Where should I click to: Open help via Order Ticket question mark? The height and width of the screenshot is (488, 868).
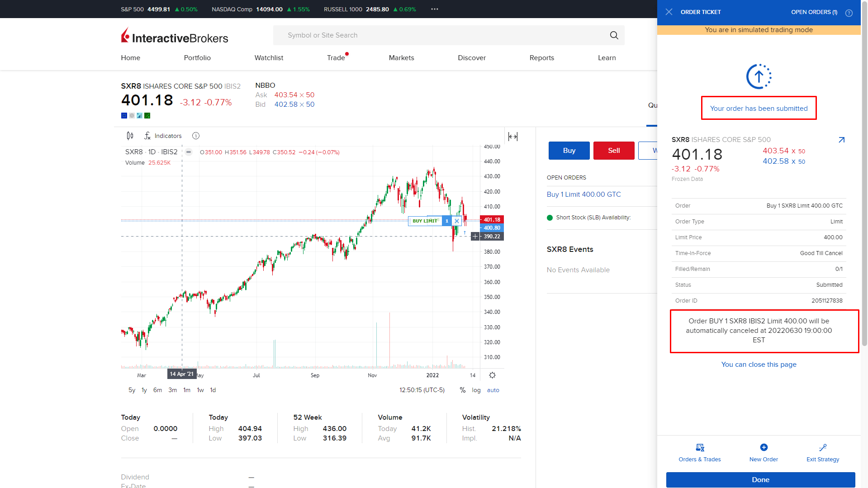coord(849,13)
